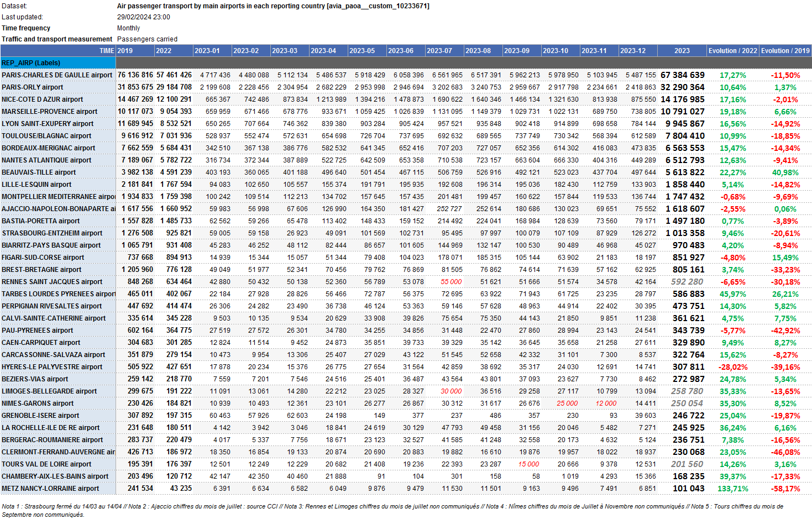Click the '2023-04' column header
This screenshot has width=812, height=519.
[328, 50]
